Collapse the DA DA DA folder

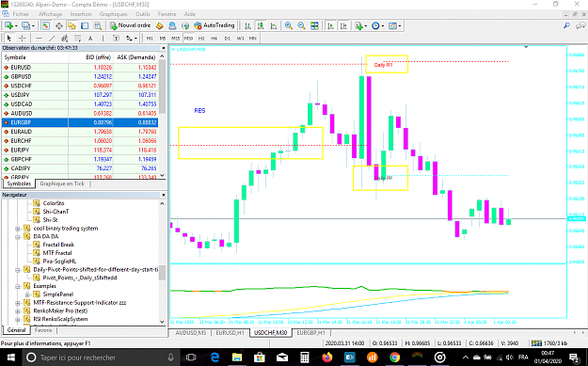18,236
